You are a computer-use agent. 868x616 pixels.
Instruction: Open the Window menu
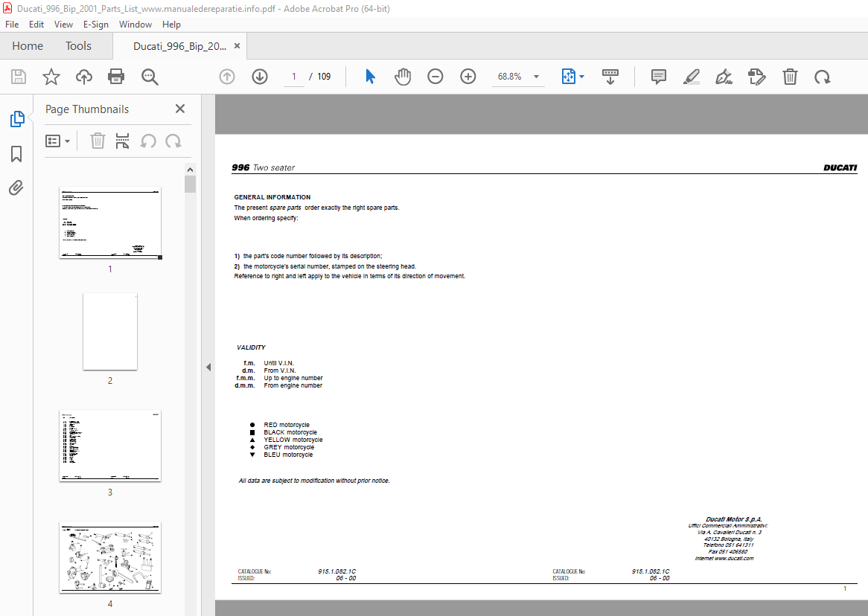click(x=135, y=25)
